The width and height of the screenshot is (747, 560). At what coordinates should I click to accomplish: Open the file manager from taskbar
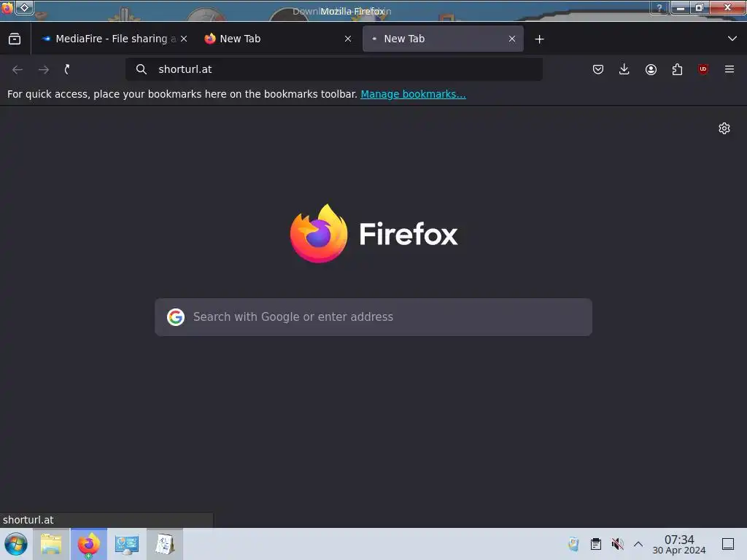(51, 544)
